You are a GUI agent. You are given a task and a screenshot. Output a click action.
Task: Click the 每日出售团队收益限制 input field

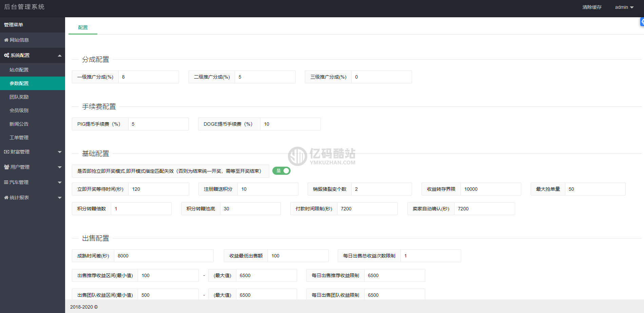[x=395, y=294]
